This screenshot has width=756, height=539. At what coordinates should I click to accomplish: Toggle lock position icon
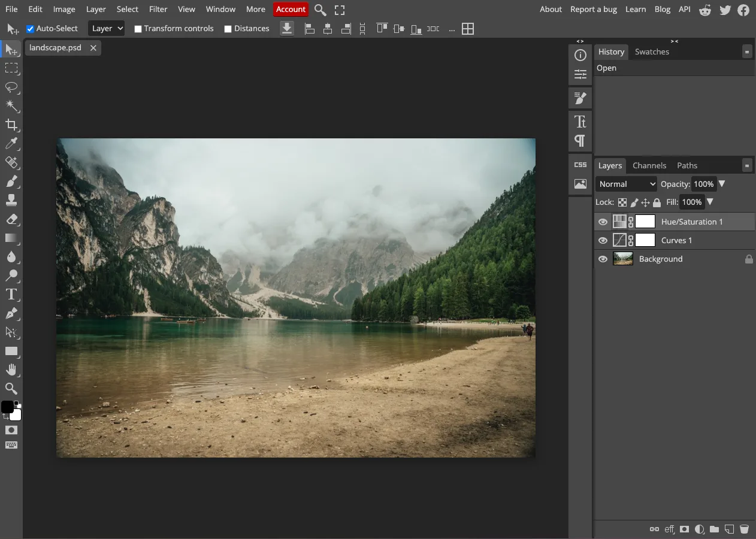(645, 202)
